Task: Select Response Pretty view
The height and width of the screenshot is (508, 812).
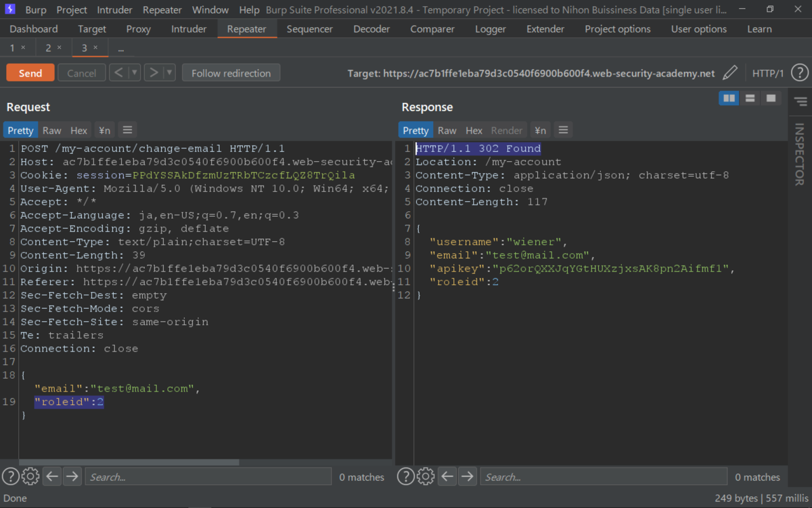Action: pos(415,130)
